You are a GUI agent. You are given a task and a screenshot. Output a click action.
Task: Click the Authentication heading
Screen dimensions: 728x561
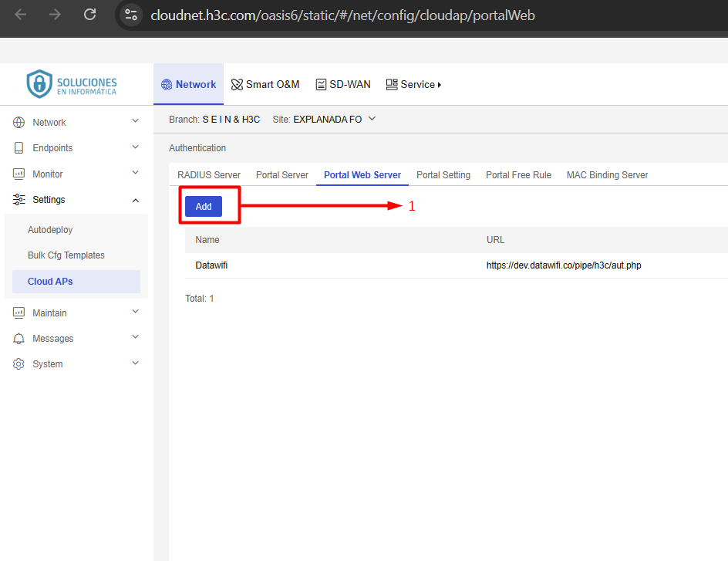197,148
